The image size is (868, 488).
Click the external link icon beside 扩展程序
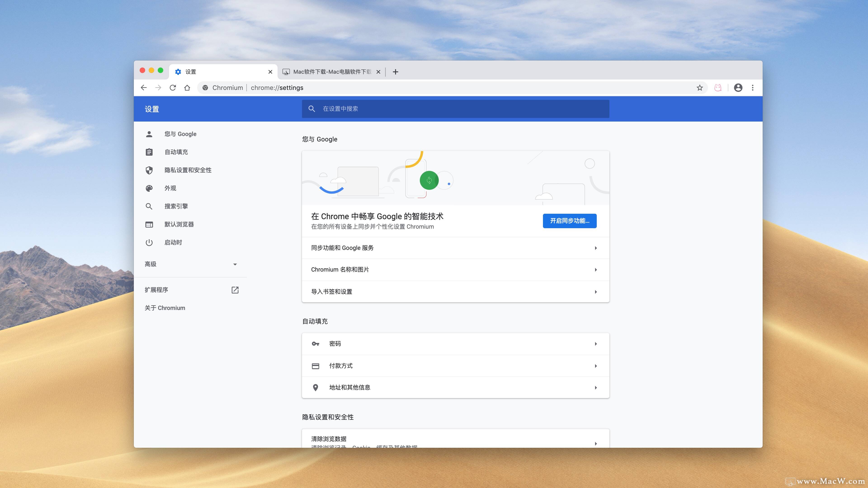click(235, 290)
